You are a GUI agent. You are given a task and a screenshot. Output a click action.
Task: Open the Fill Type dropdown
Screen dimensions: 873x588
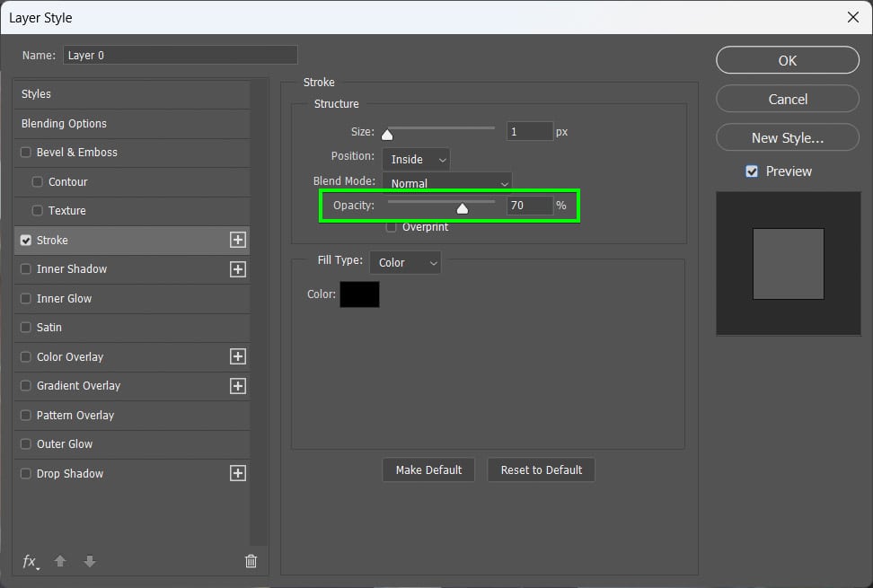tap(405, 262)
